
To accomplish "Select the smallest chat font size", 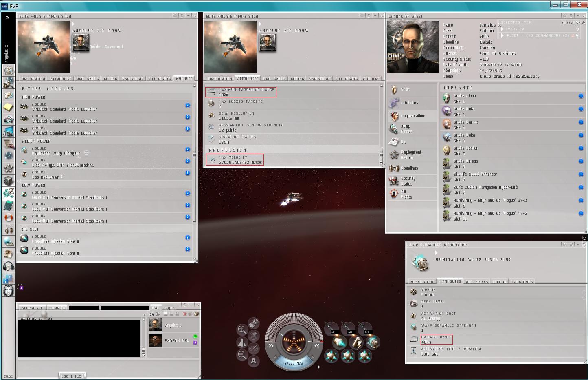I will (146, 314).
